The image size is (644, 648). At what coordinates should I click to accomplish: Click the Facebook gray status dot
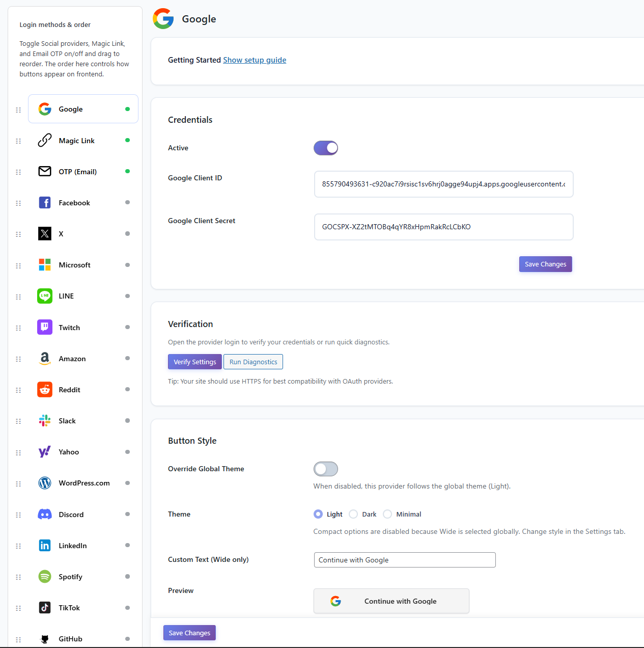(127, 202)
